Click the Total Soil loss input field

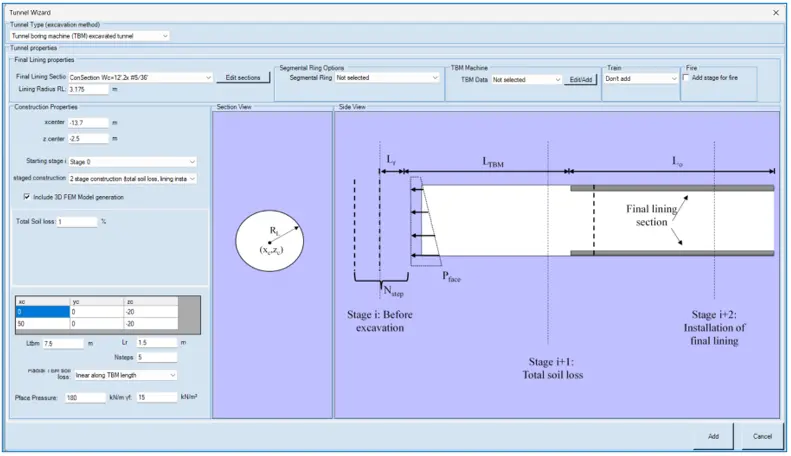(77, 222)
